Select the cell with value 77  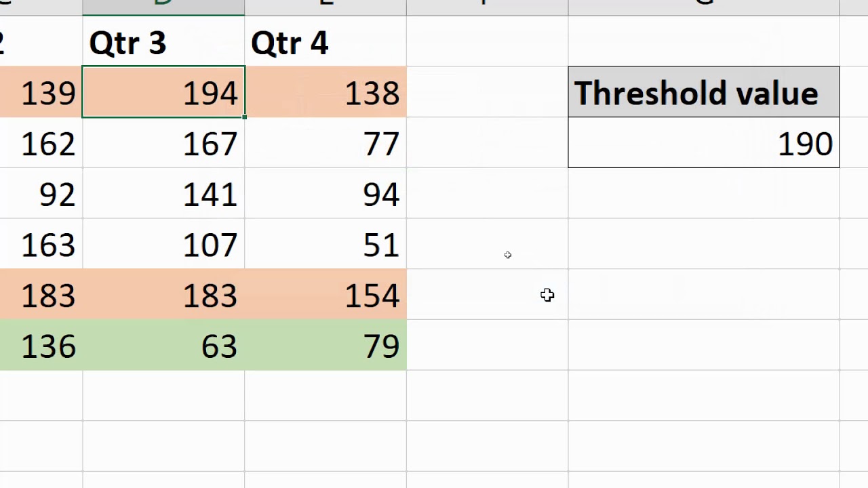325,142
